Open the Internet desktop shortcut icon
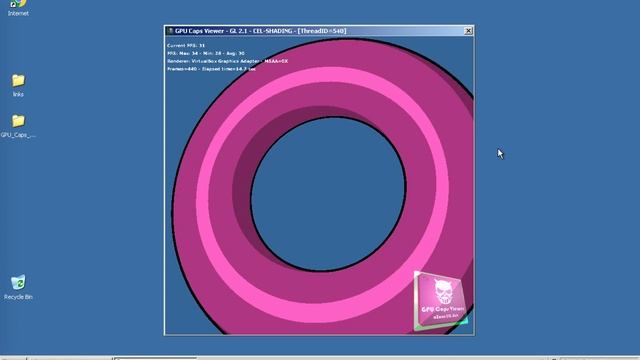The width and height of the screenshot is (640, 360). pyautogui.click(x=18, y=7)
